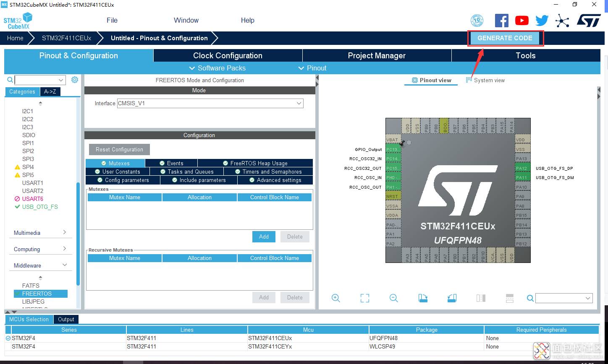This screenshot has height=364, width=608.
Task: Switch to Project Manager tab
Action: 377,55
